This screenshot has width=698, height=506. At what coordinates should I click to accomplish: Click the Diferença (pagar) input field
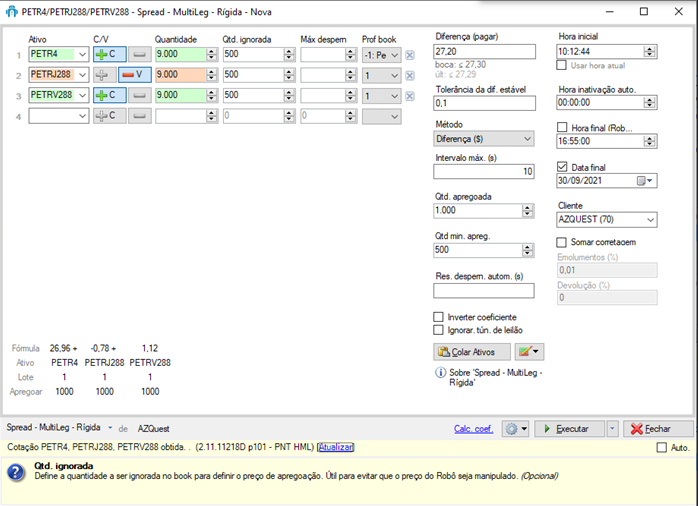[x=484, y=51]
